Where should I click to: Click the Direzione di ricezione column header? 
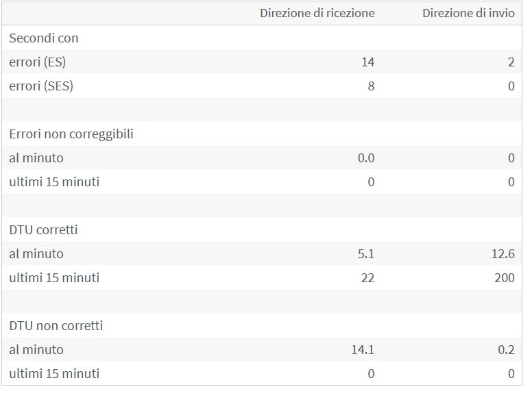[x=317, y=13]
